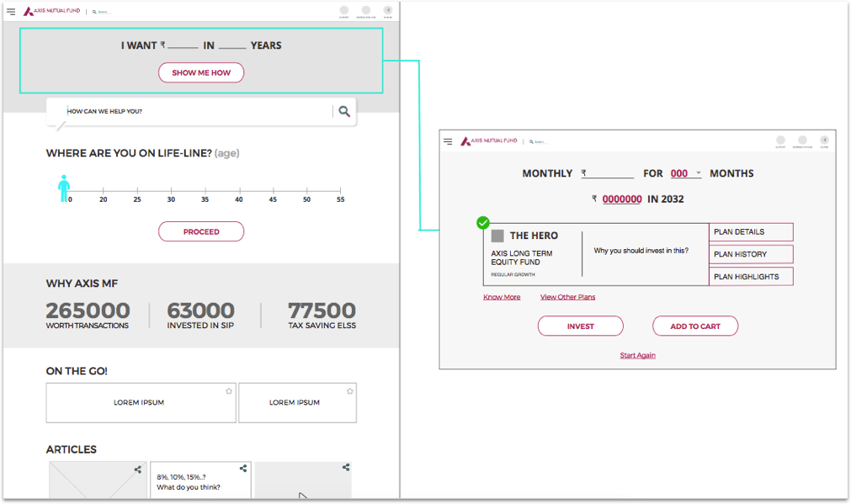Click the Add to Cart button
Viewport: 851px width, 504px height.
click(695, 326)
